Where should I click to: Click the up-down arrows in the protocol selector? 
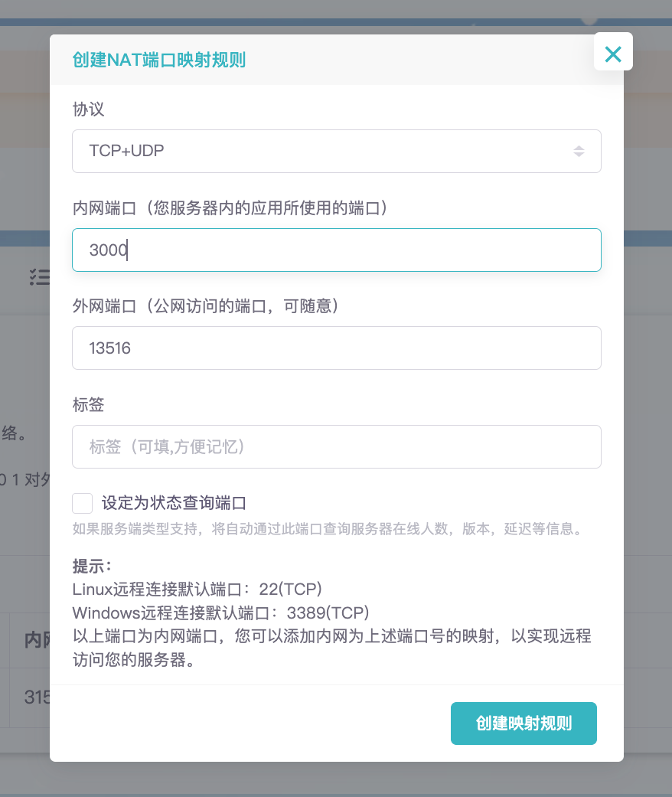579,152
